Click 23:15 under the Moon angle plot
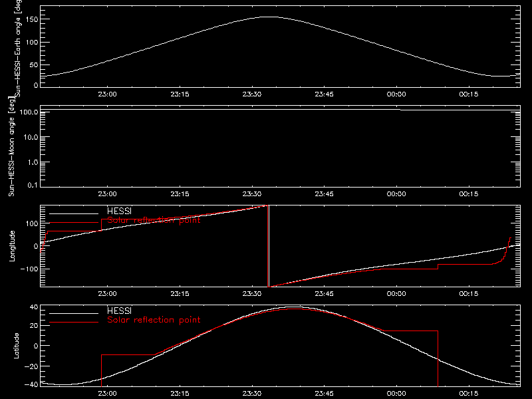 pyautogui.click(x=180, y=194)
